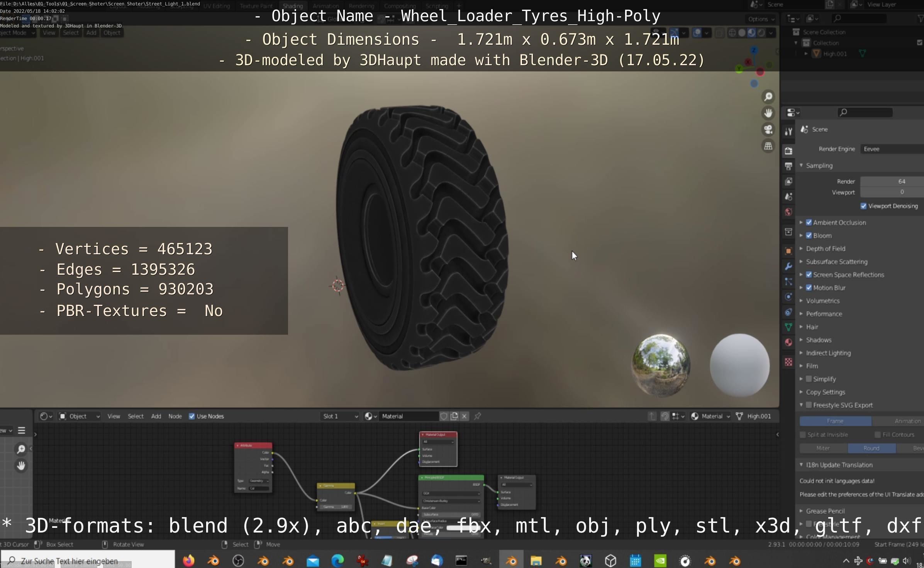Open the Slot 1 material slot dropdown
Screen dimensions: 924x568
pos(340,416)
